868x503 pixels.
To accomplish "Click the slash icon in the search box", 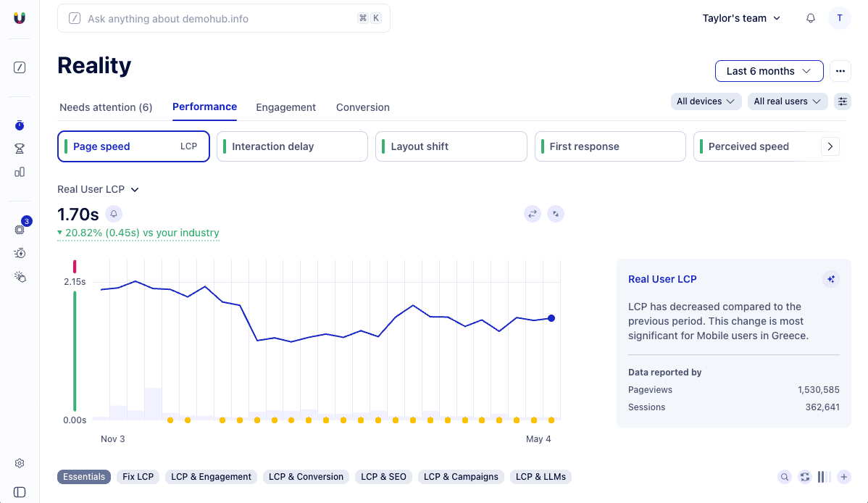I will pos(75,18).
